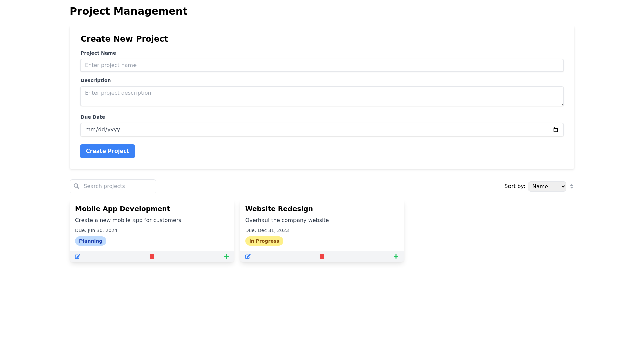Click the Search projects box
Image resolution: width=644 pixels, height=362 pixels.
coord(117,186)
